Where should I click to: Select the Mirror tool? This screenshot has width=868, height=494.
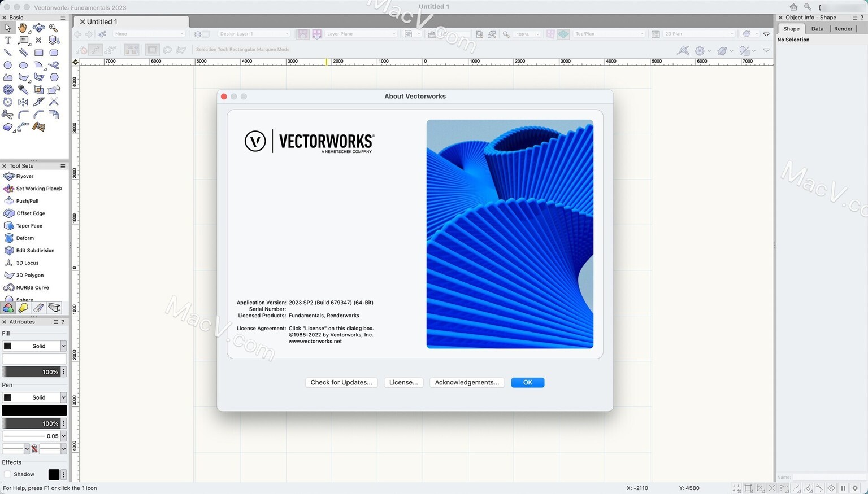coord(23,102)
